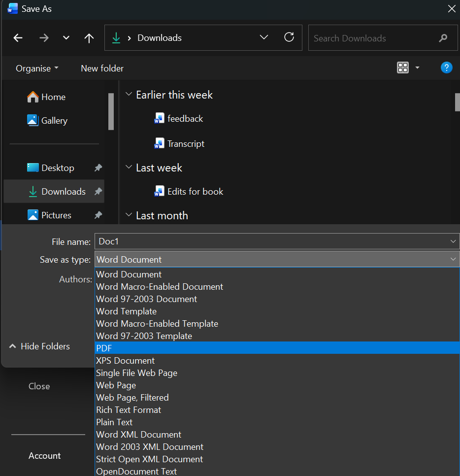Open the recent locations dropdown chevron
The height and width of the screenshot is (476, 460).
66,37
